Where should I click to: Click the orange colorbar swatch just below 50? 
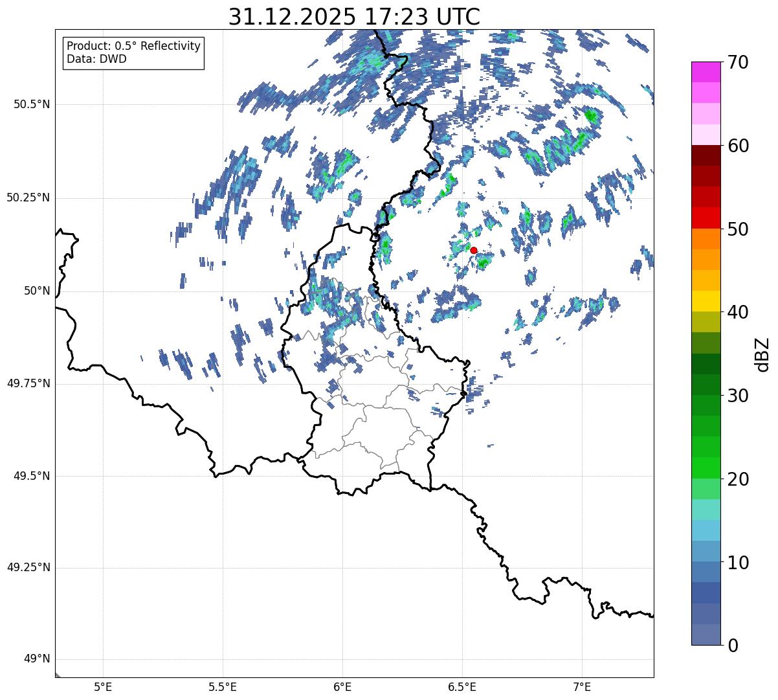pos(706,239)
